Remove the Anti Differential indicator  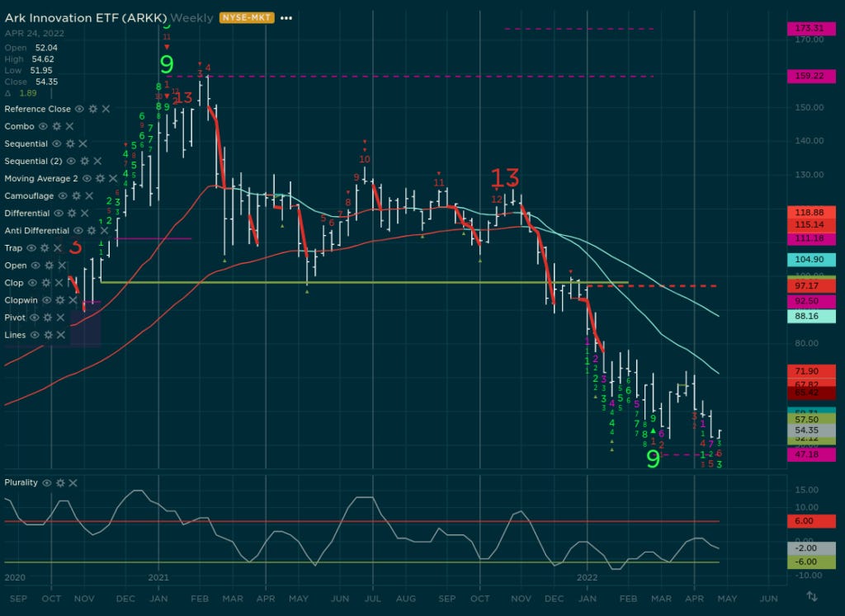point(104,230)
